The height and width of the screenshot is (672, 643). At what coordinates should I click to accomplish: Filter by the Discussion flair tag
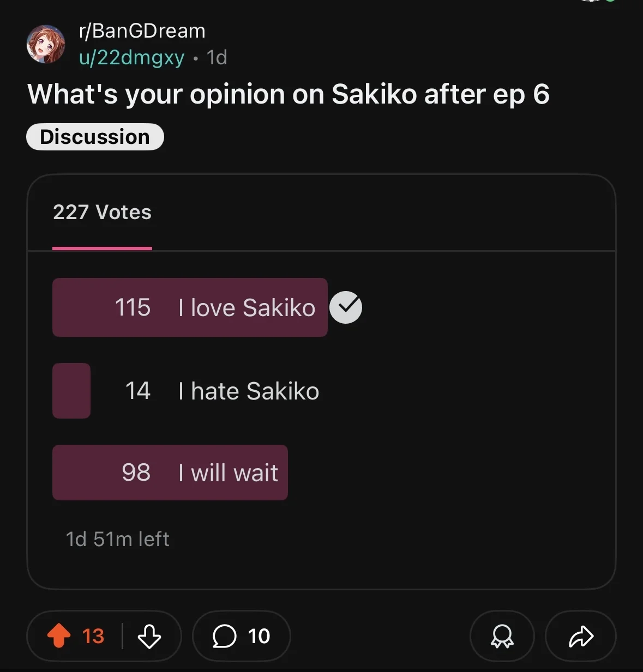click(x=95, y=137)
